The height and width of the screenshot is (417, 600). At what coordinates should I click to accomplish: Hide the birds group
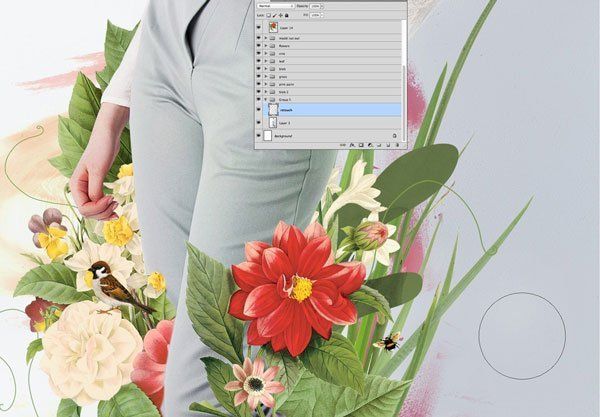click(259, 69)
